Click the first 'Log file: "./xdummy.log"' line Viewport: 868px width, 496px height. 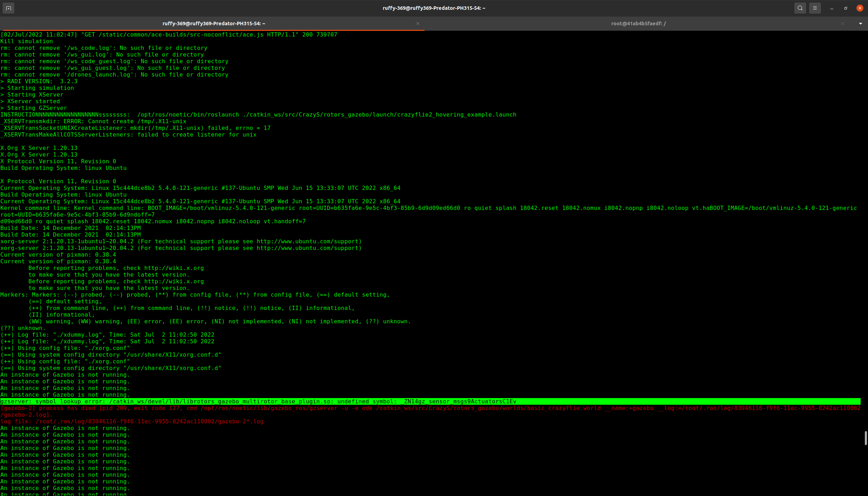[107, 335]
